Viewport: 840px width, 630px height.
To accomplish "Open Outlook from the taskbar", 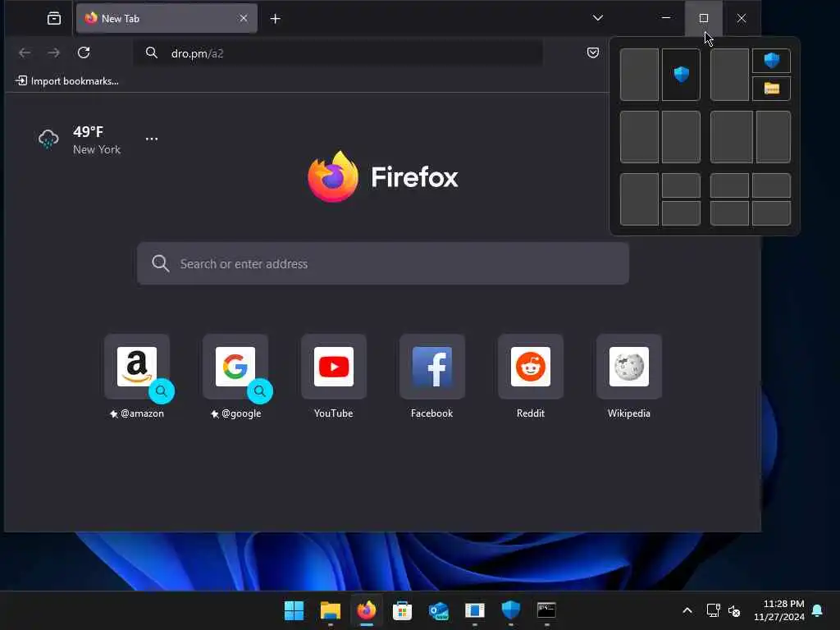I will click(x=439, y=610).
